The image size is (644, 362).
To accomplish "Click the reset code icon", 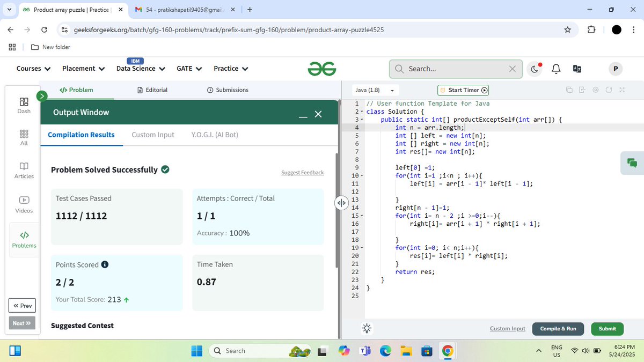I will pyautogui.click(x=609, y=90).
